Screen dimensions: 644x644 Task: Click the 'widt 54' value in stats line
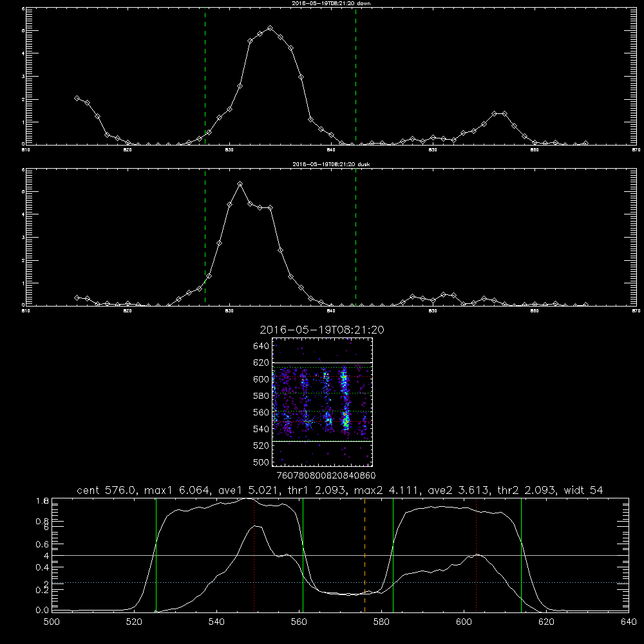pyautogui.click(x=583, y=490)
